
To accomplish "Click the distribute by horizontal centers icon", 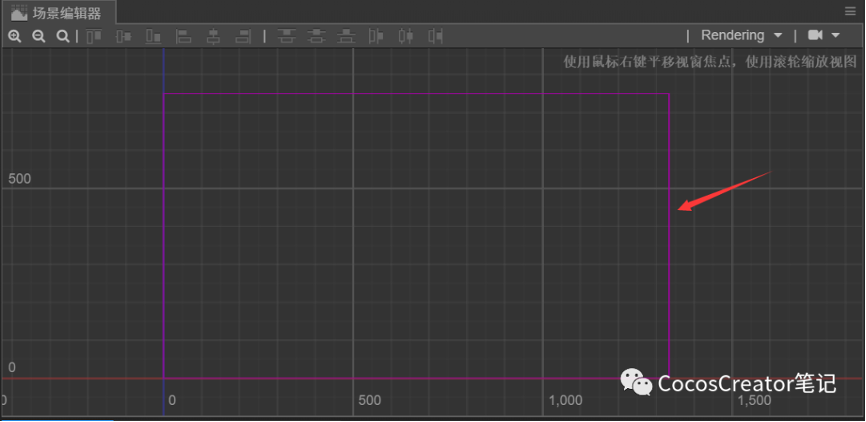I will tap(406, 36).
